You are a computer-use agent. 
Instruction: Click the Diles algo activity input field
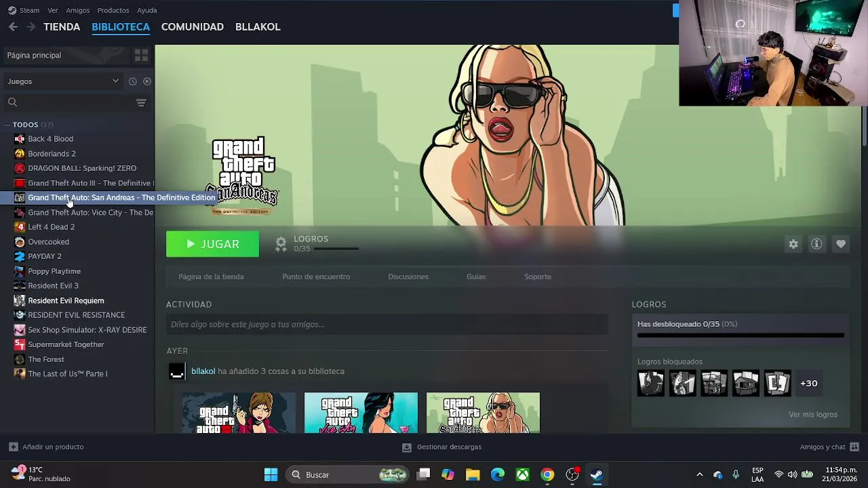(387, 325)
